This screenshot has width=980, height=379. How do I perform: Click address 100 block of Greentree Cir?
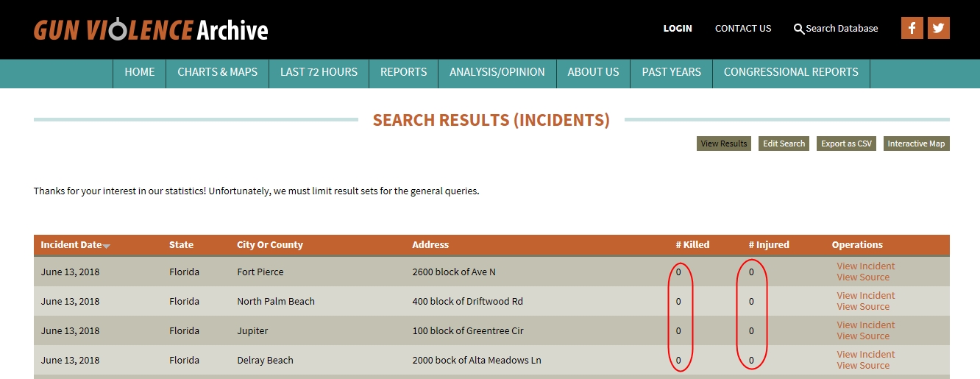[x=468, y=331]
